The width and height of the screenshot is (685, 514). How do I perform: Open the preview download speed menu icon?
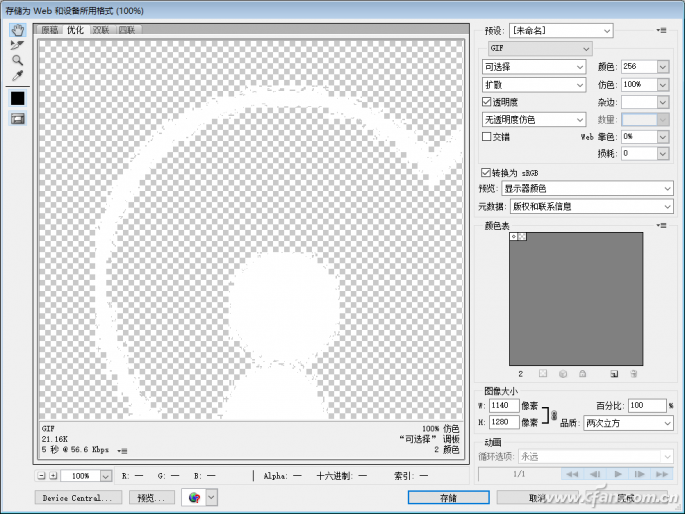click(122, 450)
